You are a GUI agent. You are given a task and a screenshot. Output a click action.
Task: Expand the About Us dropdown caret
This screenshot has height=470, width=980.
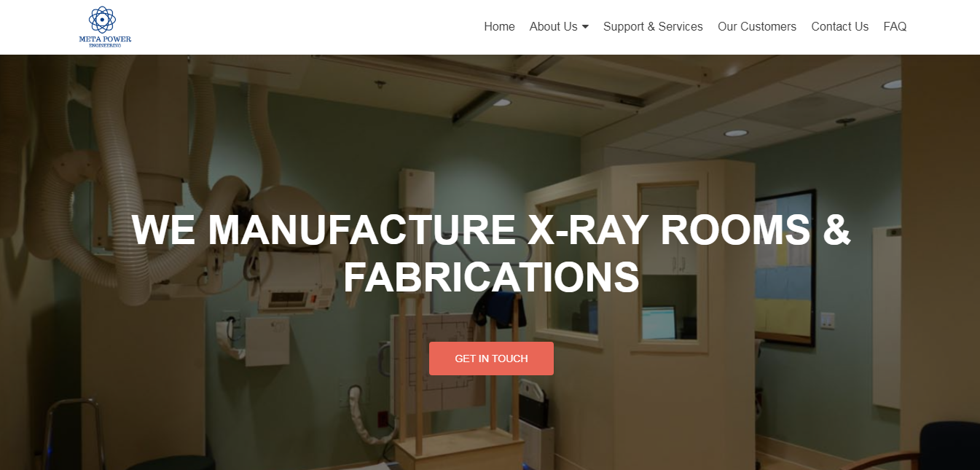(585, 27)
